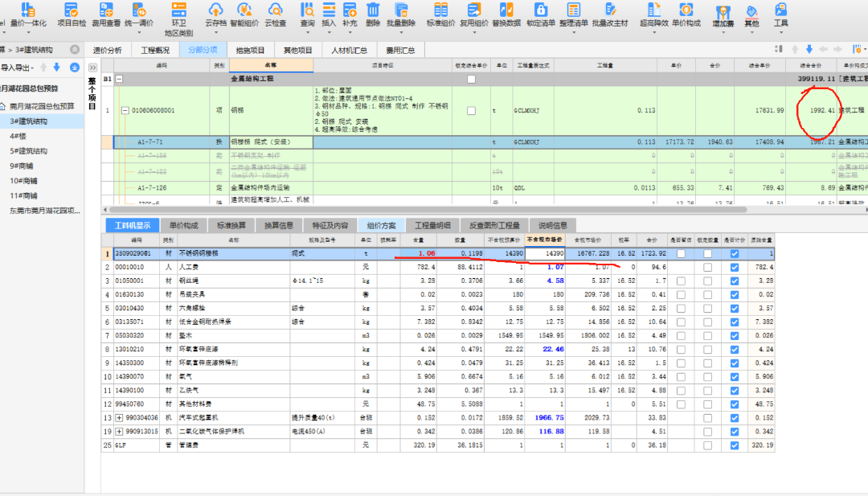
Task: Click the 补充 supplement icon
Action: 350,10
